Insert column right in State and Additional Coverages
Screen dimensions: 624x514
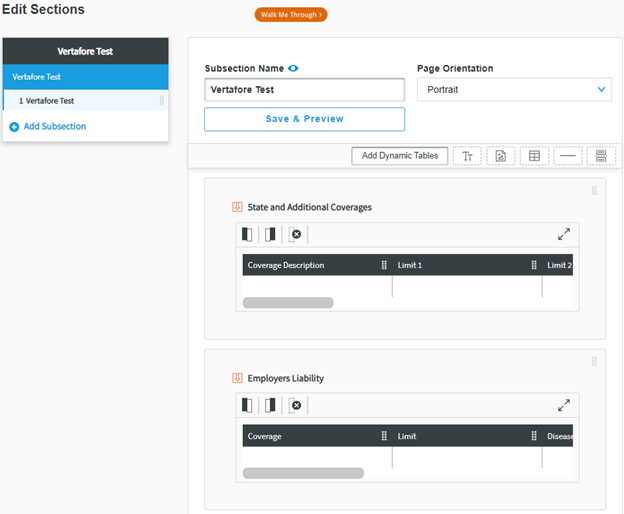[270, 234]
